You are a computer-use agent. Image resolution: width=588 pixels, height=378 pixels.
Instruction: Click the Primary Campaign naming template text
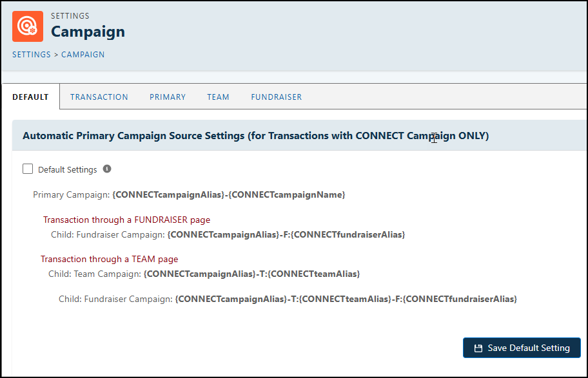coord(228,194)
